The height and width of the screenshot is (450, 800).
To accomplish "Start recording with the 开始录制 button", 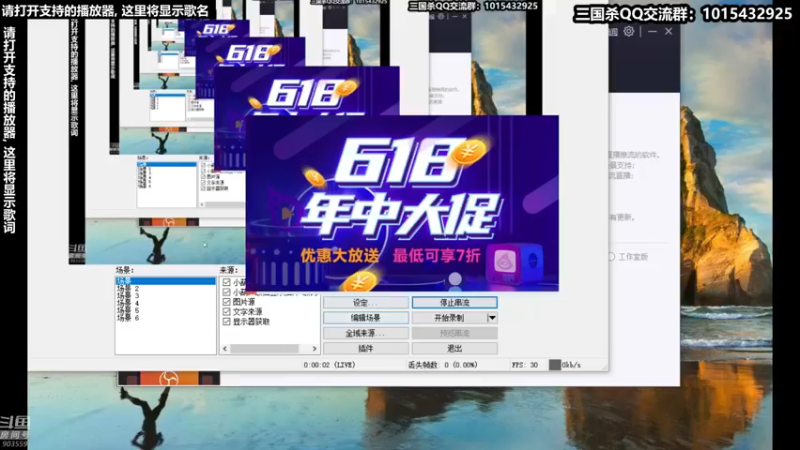I will (449, 318).
